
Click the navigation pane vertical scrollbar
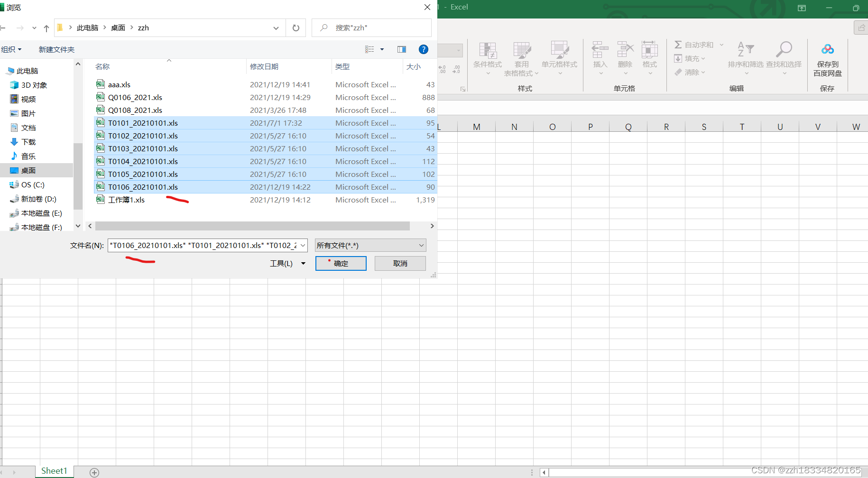click(78, 176)
